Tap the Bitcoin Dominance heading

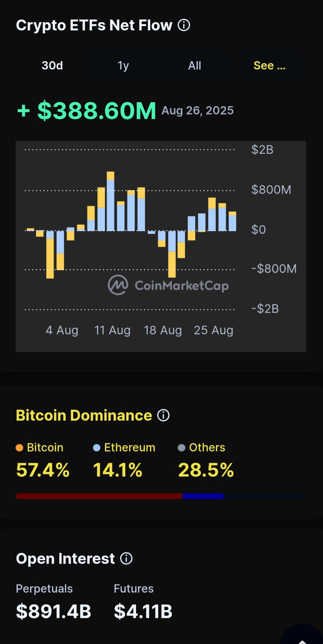(x=84, y=415)
